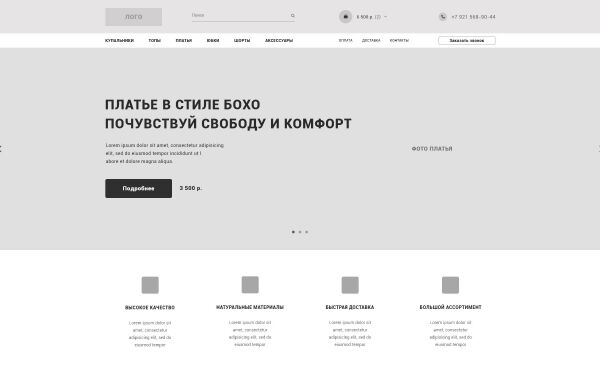600x373 pixels.
Task: Open the Аксессуары category
Action: (x=279, y=41)
